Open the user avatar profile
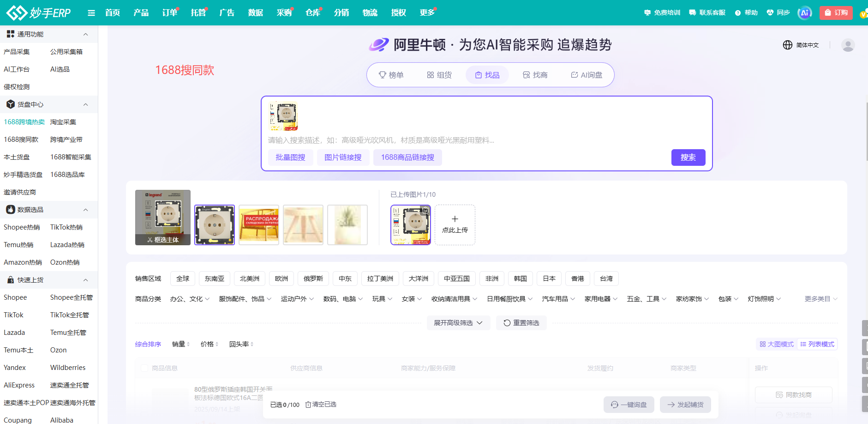This screenshot has width=868, height=424. point(848,45)
